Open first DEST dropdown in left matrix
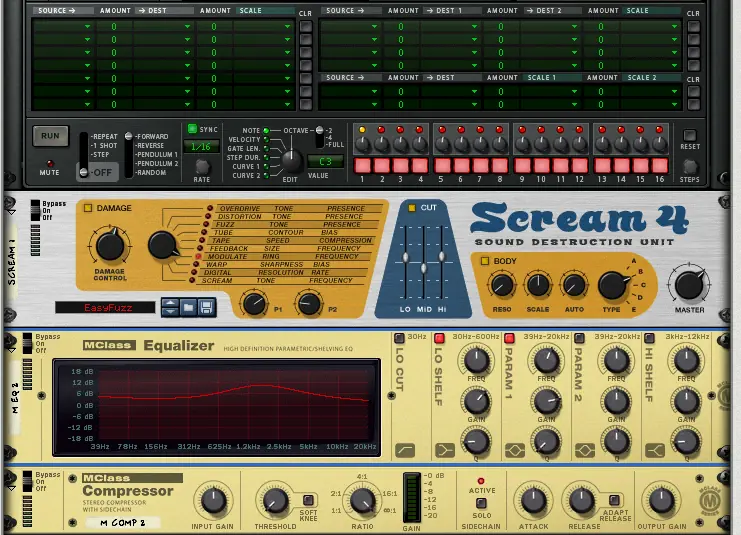The height and width of the screenshot is (535, 741). click(163, 26)
